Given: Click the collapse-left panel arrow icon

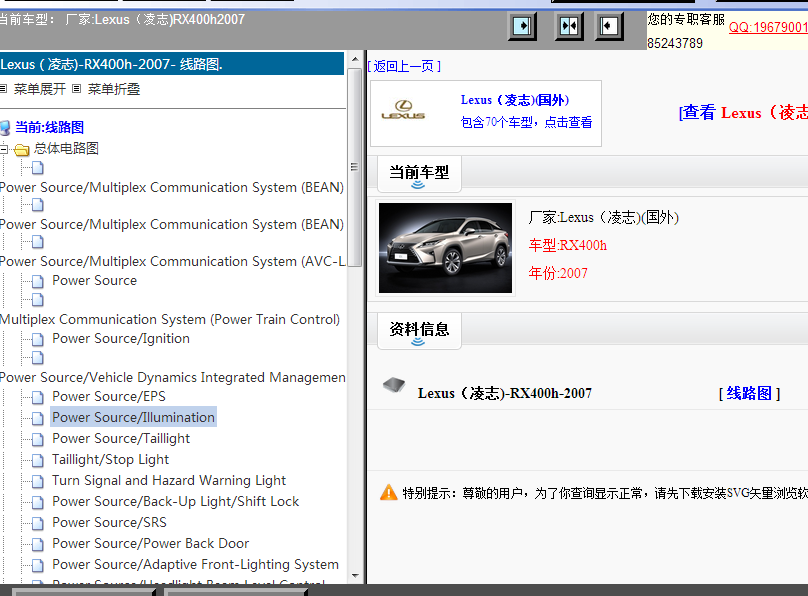Looking at the screenshot, I should coord(609,26).
